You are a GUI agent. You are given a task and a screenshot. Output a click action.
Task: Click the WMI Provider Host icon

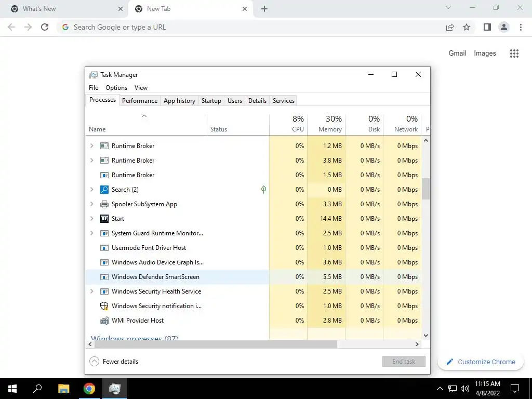click(x=104, y=320)
